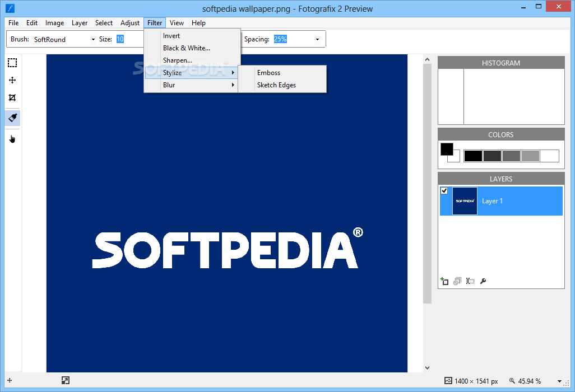Select the Move tool
The image size is (575, 392).
coord(12,80)
